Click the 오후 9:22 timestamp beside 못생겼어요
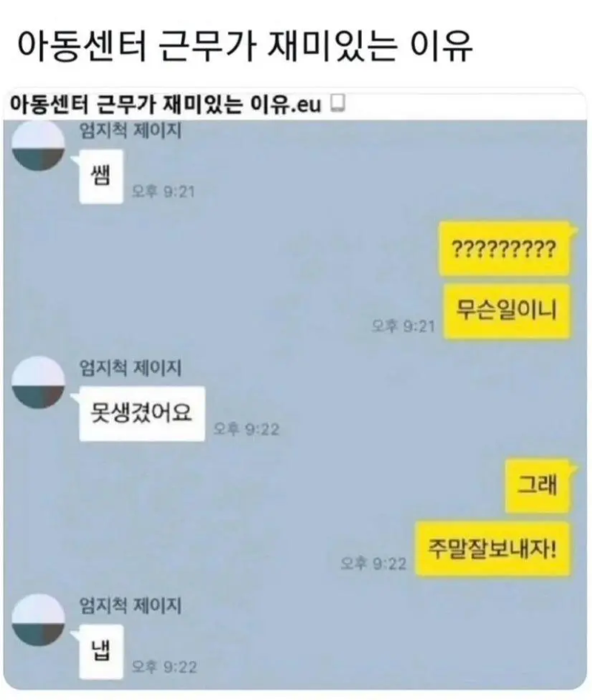 (x=246, y=429)
